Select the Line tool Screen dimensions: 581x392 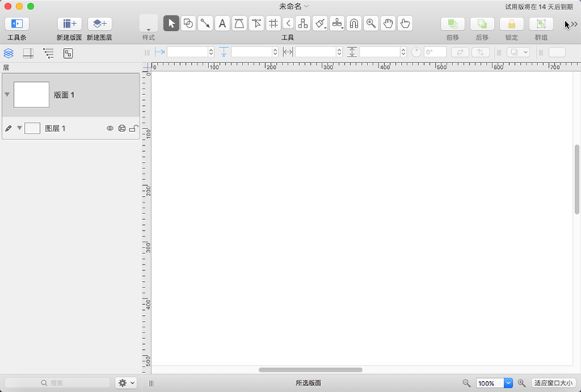(x=206, y=23)
